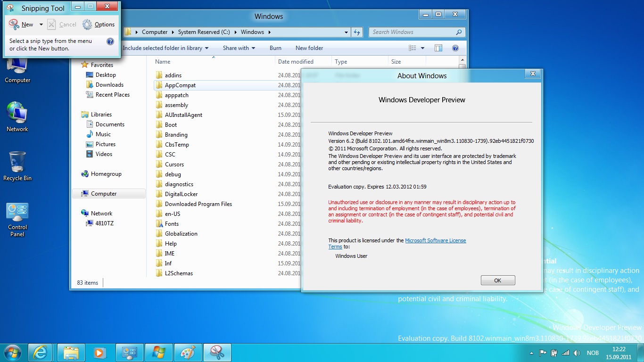
Task: Switch to About Windows taskbar button
Action: (x=159, y=353)
